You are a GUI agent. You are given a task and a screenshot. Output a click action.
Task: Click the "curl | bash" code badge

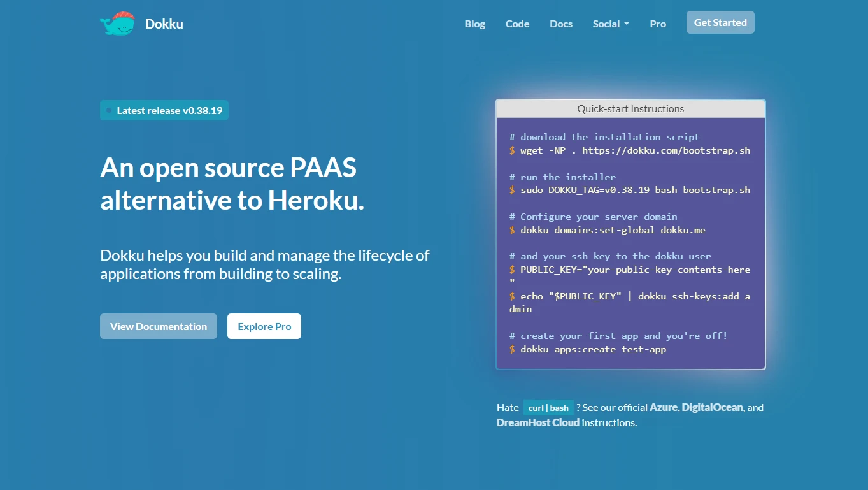[548, 408]
